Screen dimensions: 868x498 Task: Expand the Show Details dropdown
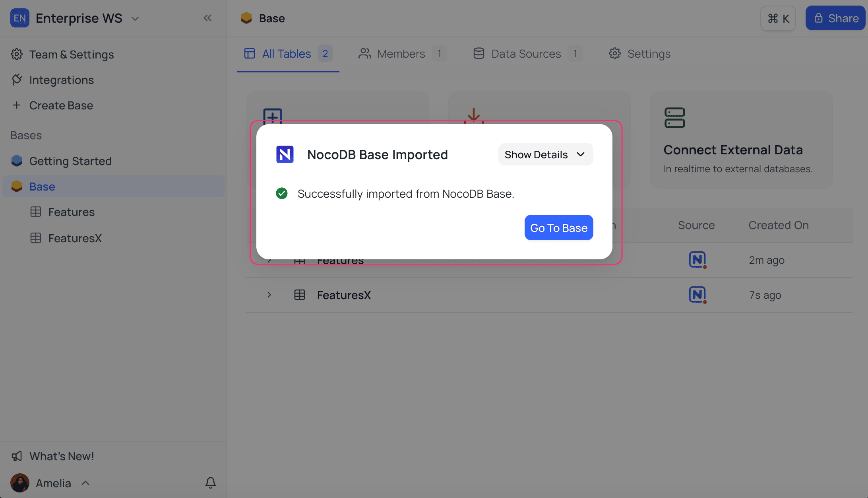click(x=545, y=154)
